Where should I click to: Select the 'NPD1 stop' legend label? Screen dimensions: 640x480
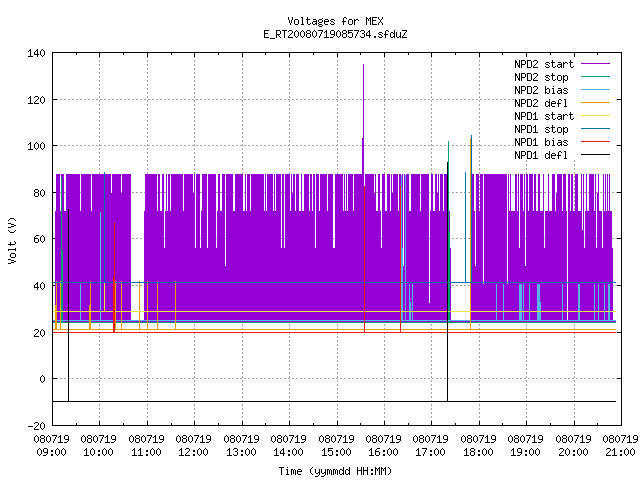pyautogui.click(x=541, y=129)
